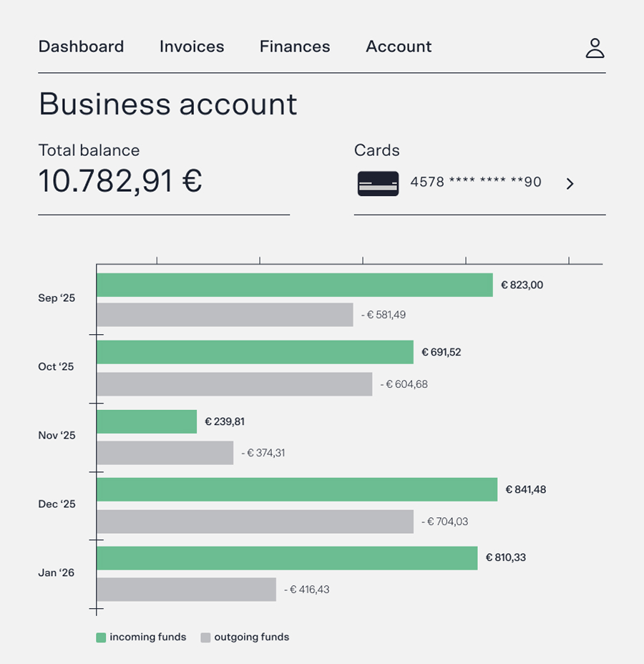Viewport: 644px width, 664px height.
Task: Click the Dec '25 outgoing funds bar
Action: pos(255,522)
